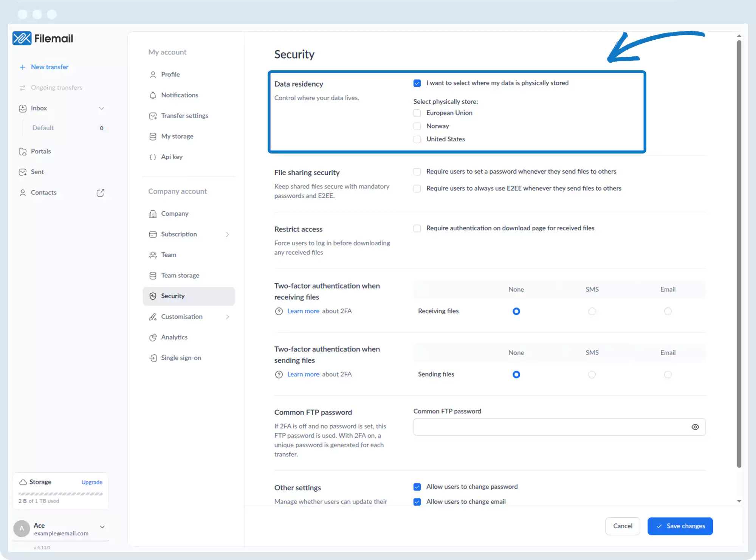Check the European Union storage option

coord(417,113)
